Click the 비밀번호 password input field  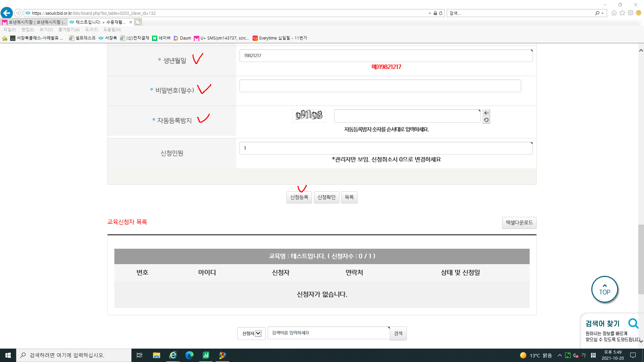pos(380,86)
